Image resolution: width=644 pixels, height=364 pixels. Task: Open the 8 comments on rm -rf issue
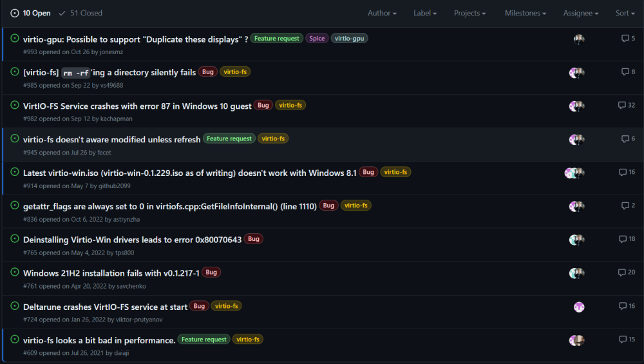628,72
